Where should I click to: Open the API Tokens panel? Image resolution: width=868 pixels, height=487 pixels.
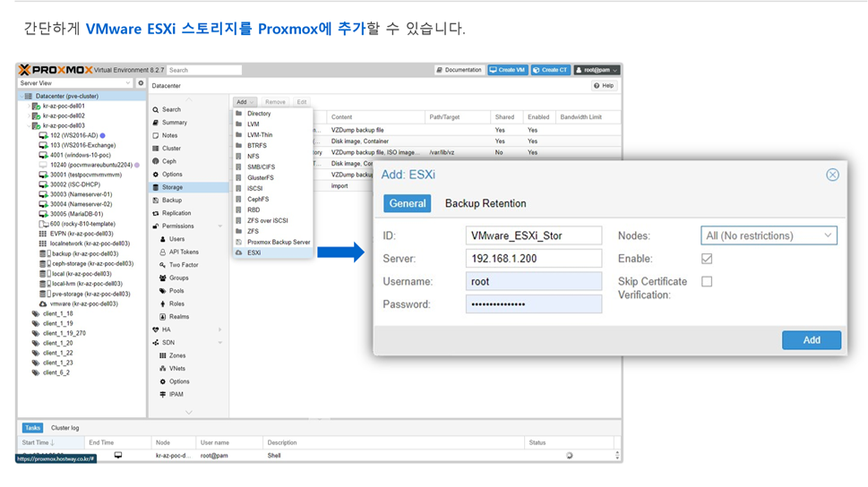(x=179, y=252)
